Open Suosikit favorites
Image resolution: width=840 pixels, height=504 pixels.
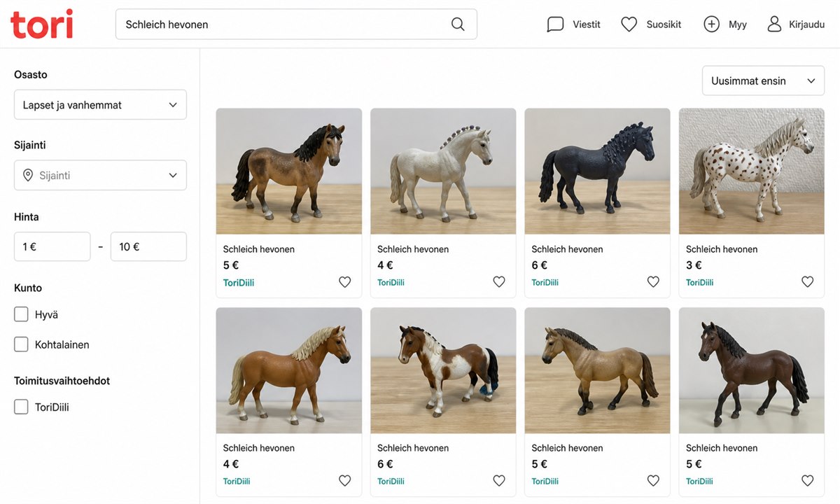(x=664, y=24)
